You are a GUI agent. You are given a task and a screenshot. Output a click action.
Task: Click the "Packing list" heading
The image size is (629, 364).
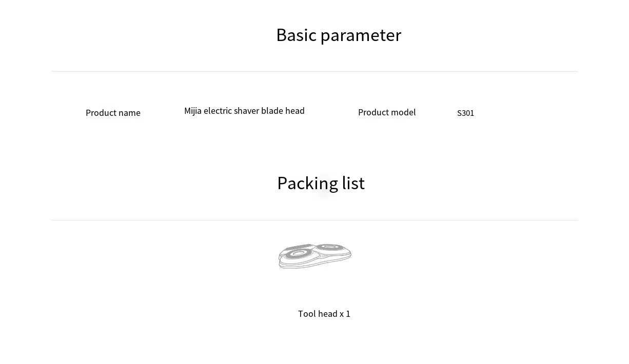[x=321, y=183]
